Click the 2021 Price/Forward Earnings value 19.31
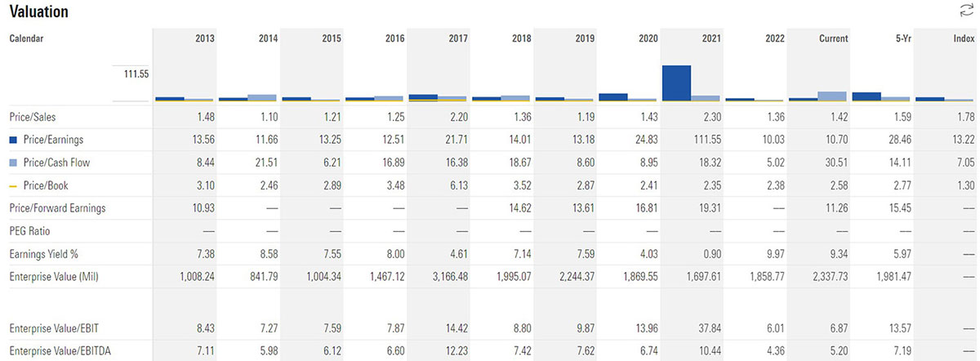 (x=710, y=208)
